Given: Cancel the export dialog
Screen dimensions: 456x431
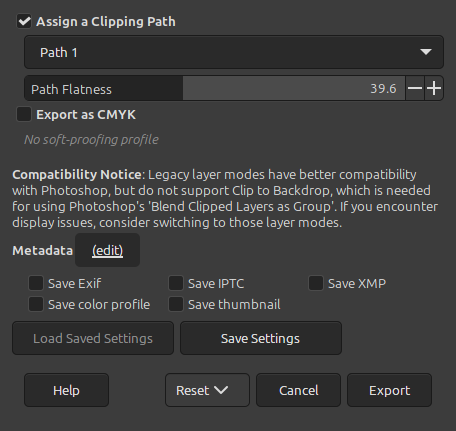Looking at the screenshot, I should pyautogui.click(x=298, y=390).
